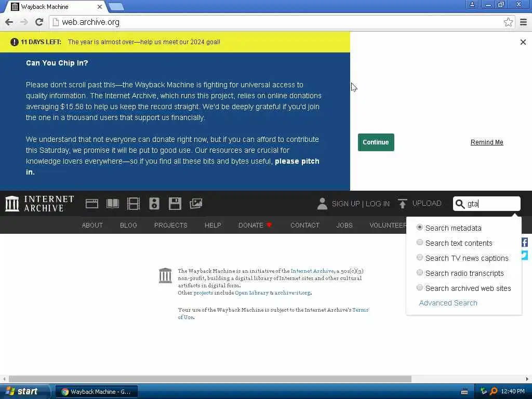
Task: Open the BLOG menu item
Action: 129,225
